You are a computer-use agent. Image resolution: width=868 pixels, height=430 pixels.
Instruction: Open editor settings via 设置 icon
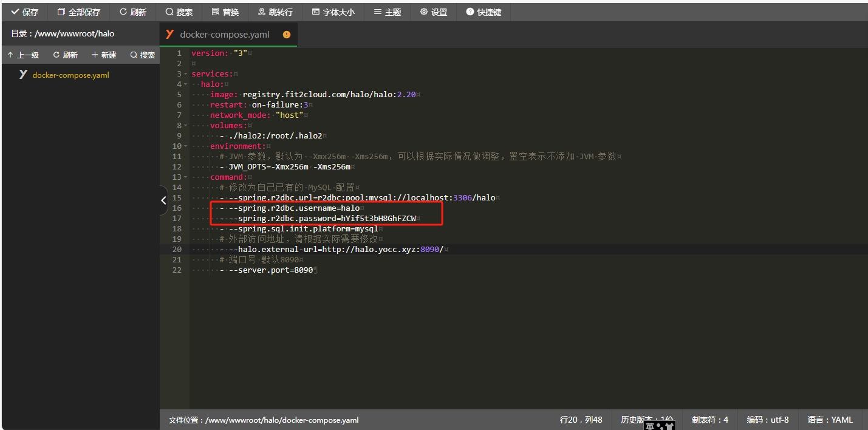click(x=432, y=12)
